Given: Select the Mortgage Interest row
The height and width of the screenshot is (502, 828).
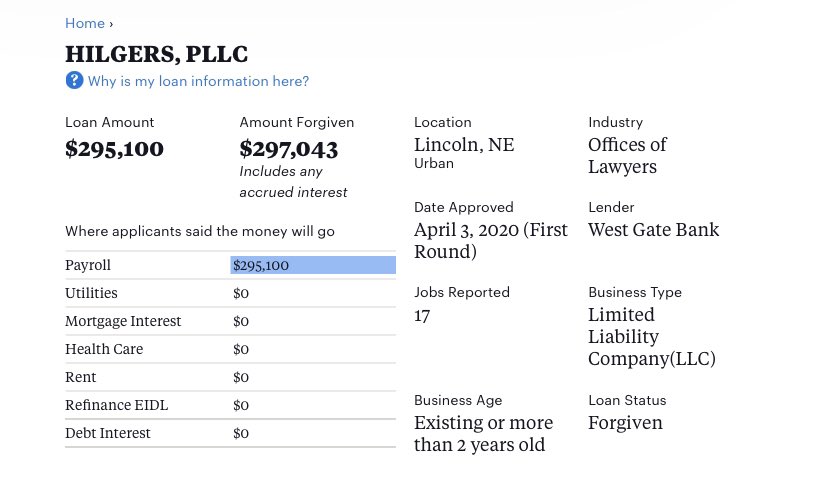Looking at the screenshot, I should point(230,321).
